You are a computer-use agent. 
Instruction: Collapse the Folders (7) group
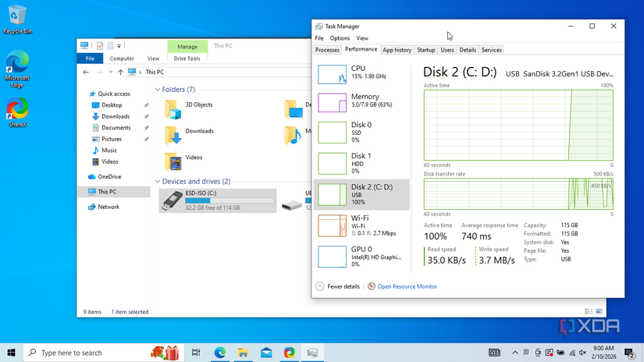point(158,90)
